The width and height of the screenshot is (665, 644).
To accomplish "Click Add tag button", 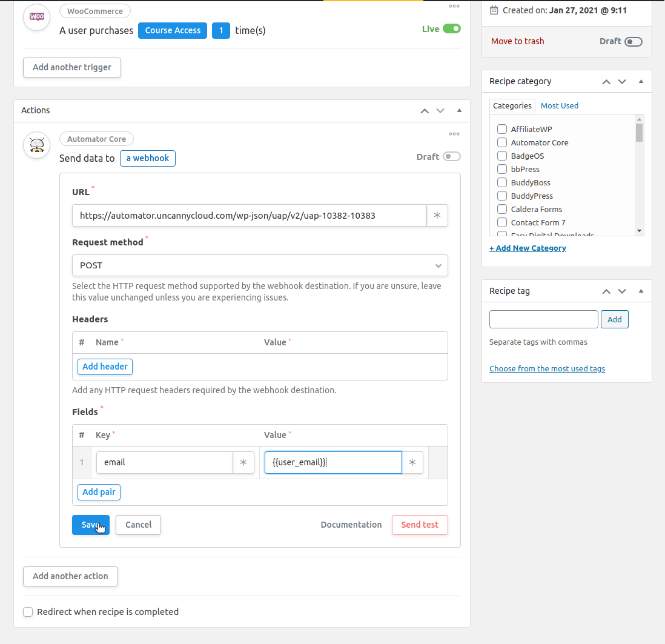I will click(615, 319).
